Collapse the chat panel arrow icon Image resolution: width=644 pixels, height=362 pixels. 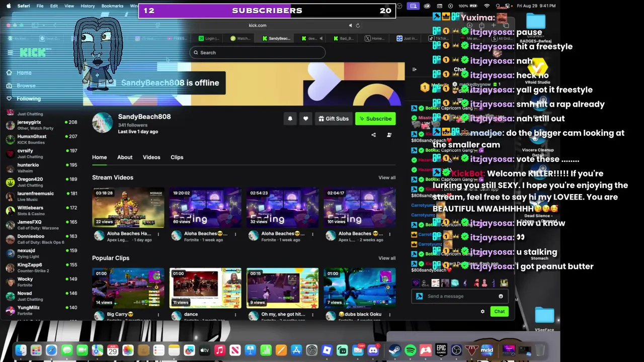coord(414,69)
